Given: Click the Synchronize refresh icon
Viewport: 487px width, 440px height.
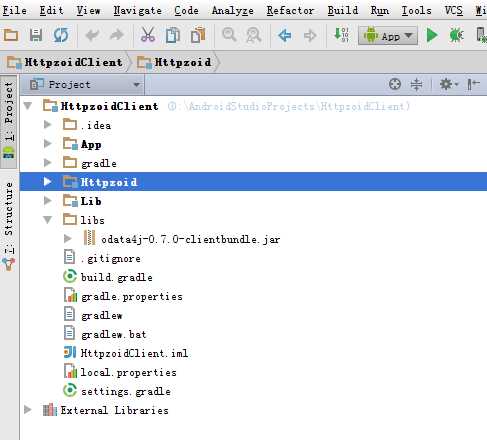Looking at the screenshot, I should pyautogui.click(x=61, y=35).
